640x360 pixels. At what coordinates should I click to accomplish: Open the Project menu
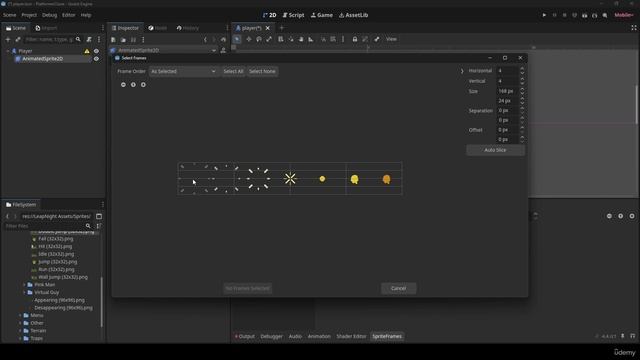29,15
